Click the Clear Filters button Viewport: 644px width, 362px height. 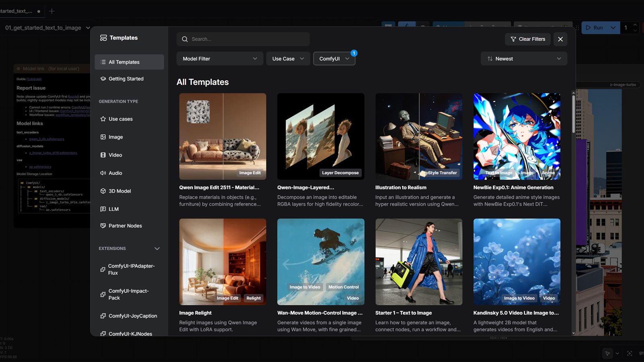(x=527, y=39)
